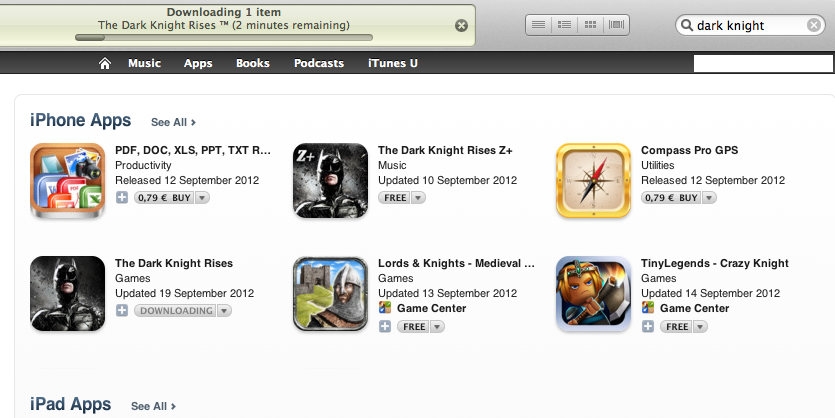Expand the dropdown arrow beside Compass Pro's BUY button
Viewport: 835px width, 418px height.
(x=709, y=198)
